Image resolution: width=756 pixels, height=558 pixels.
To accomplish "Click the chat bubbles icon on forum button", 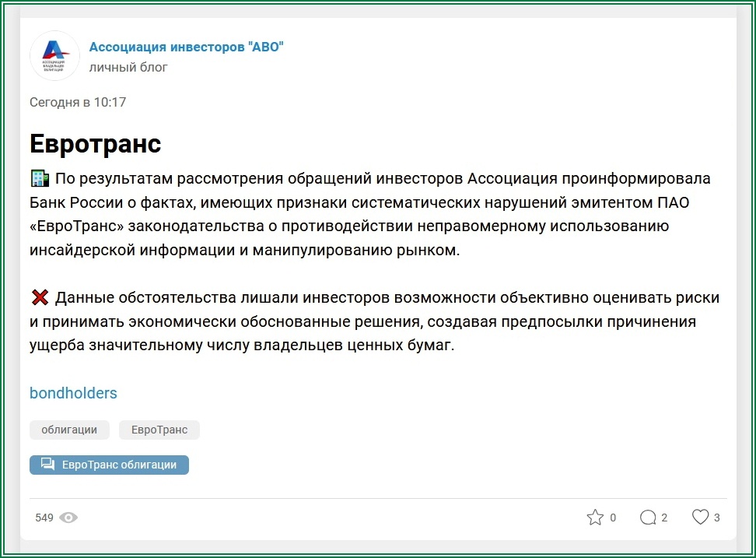I will pos(47,464).
